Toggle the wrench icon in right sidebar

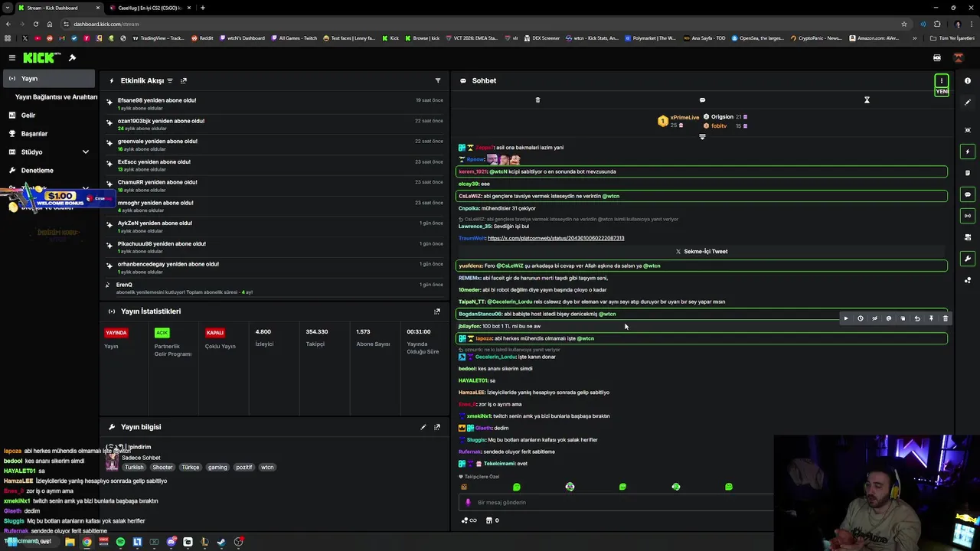pyautogui.click(x=968, y=259)
